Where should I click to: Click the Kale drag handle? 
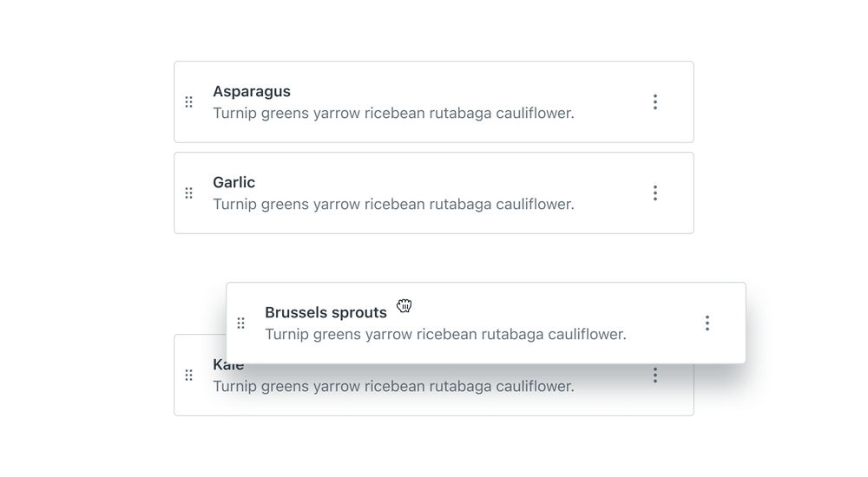(188, 376)
